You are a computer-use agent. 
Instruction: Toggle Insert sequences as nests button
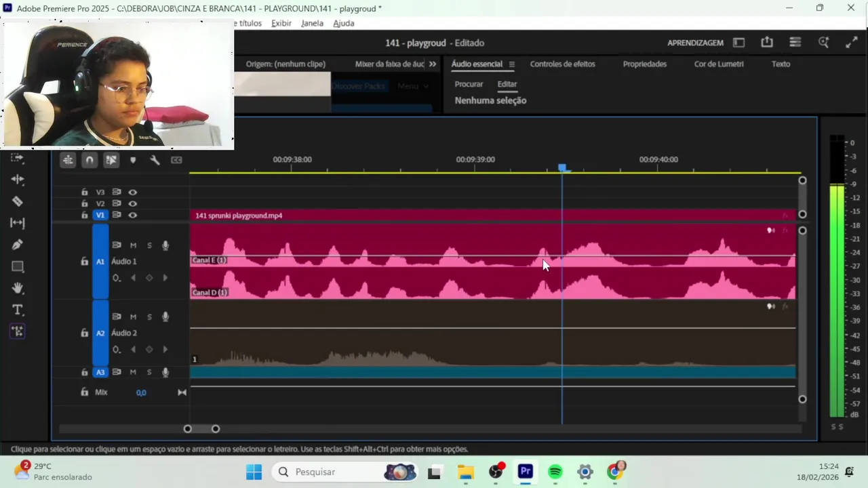(68, 160)
